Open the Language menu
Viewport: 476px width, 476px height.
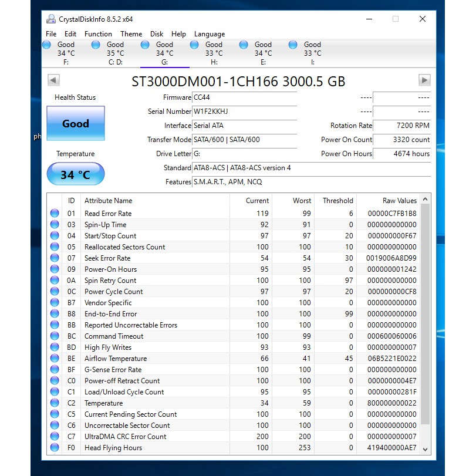210,34
